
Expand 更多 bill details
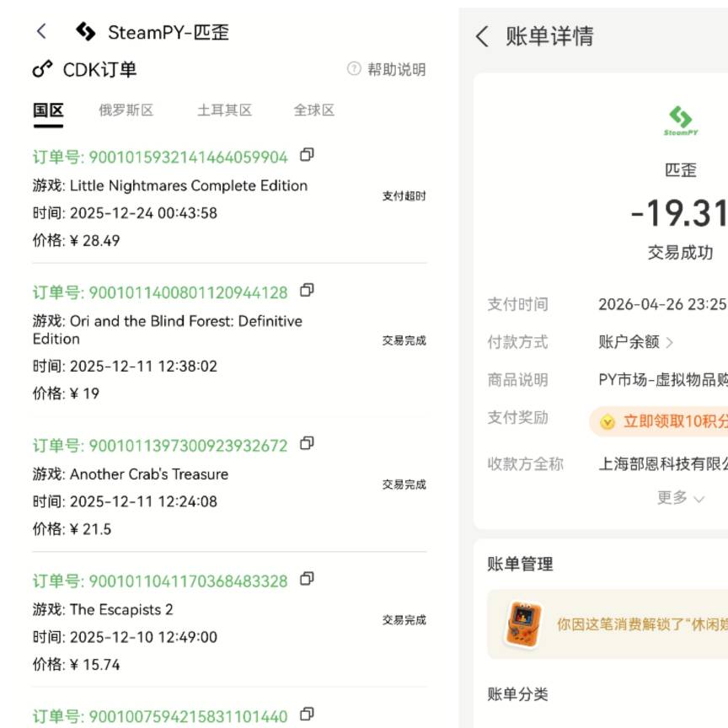681,498
